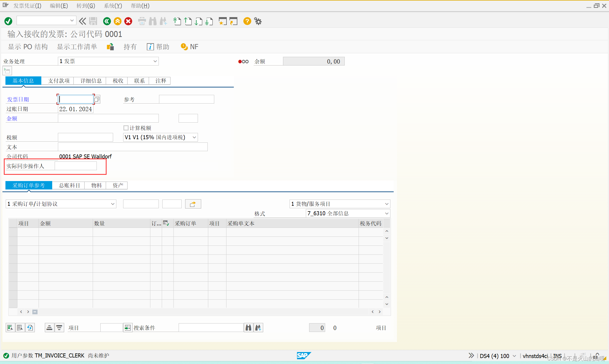Click the header toggle icon below 业务处理

(x=7, y=71)
